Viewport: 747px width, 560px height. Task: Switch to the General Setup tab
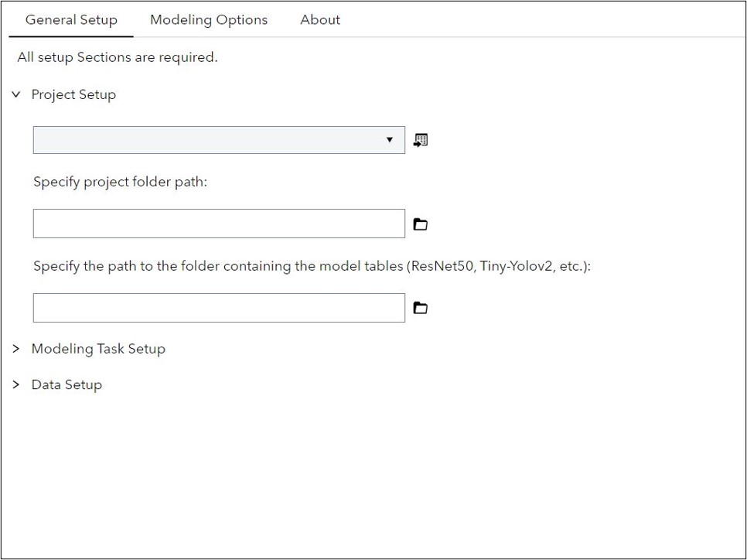tap(71, 19)
